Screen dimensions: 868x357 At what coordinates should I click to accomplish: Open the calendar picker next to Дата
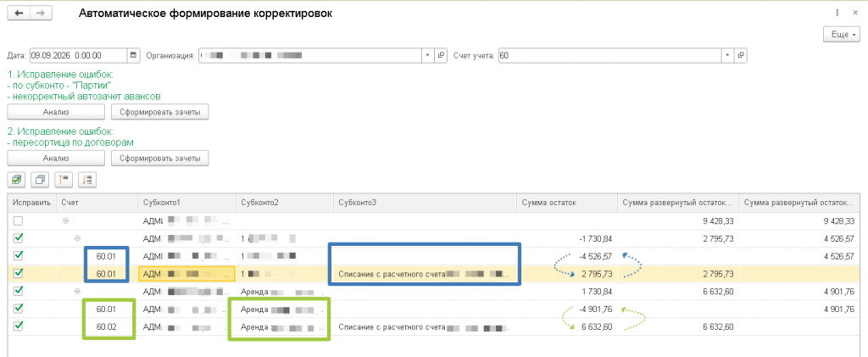[133, 55]
